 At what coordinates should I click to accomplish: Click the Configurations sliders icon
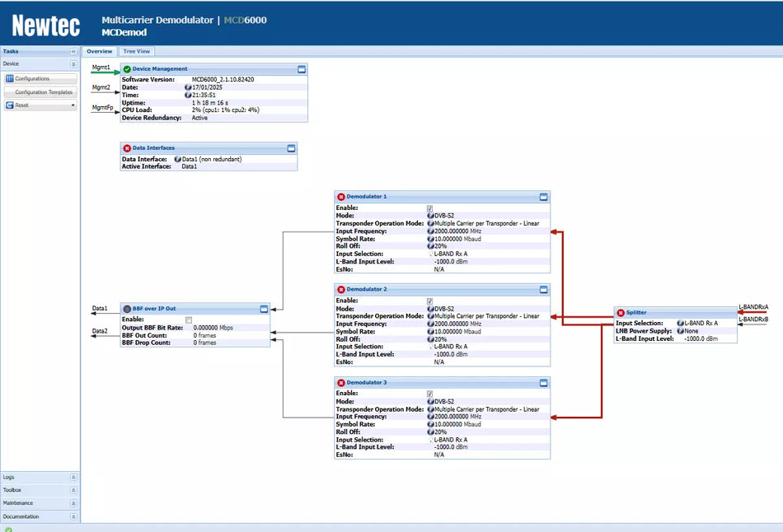(x=10, y=79)
